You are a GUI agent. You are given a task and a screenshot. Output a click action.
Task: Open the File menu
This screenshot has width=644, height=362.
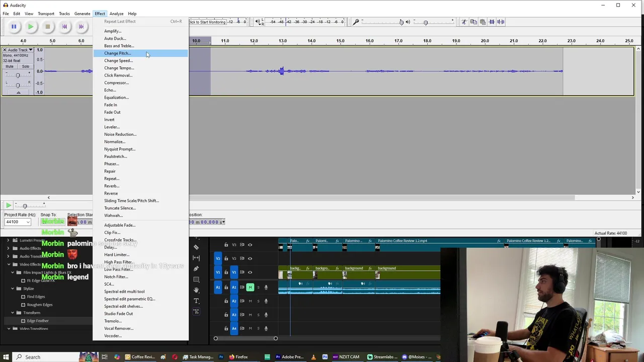click(x=6, y=14)
